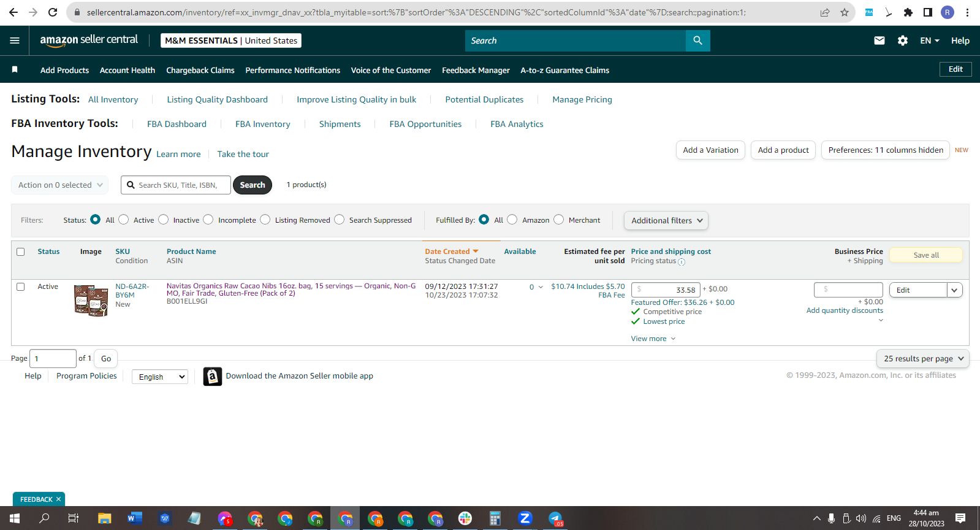
Task: Open Zoom from the taskbar
Action: 525,518
